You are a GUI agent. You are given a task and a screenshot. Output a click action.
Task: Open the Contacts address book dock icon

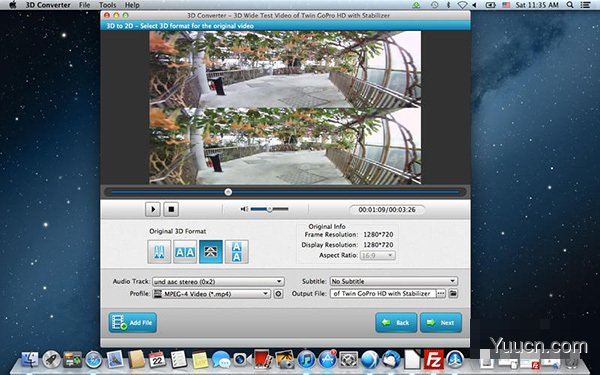coord(136,359)
